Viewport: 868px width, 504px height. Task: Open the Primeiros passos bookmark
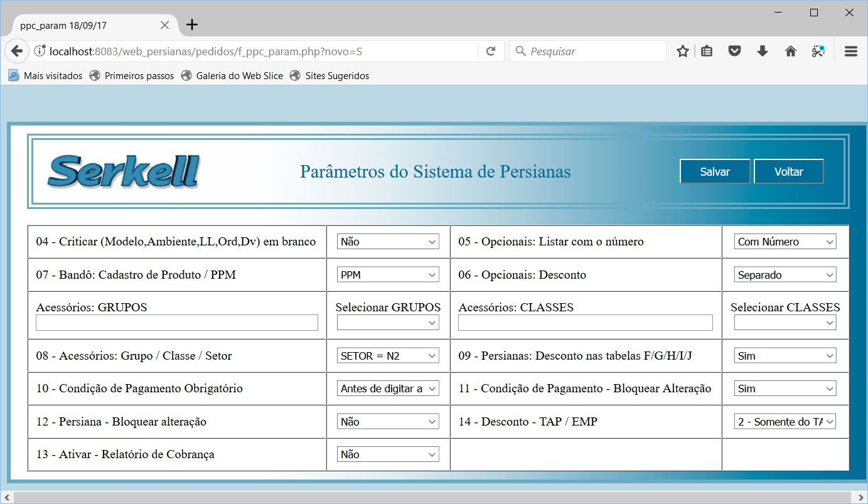click(132, 76)
